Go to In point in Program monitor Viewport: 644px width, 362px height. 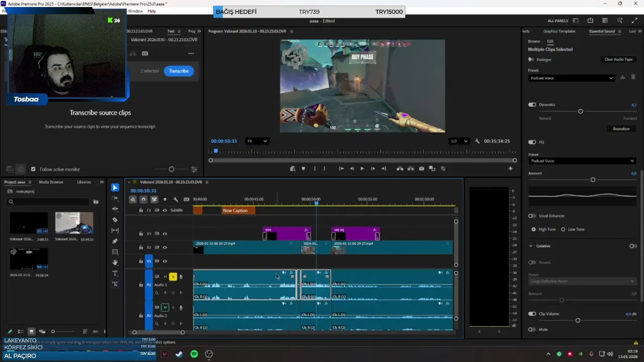coord(341,168)
